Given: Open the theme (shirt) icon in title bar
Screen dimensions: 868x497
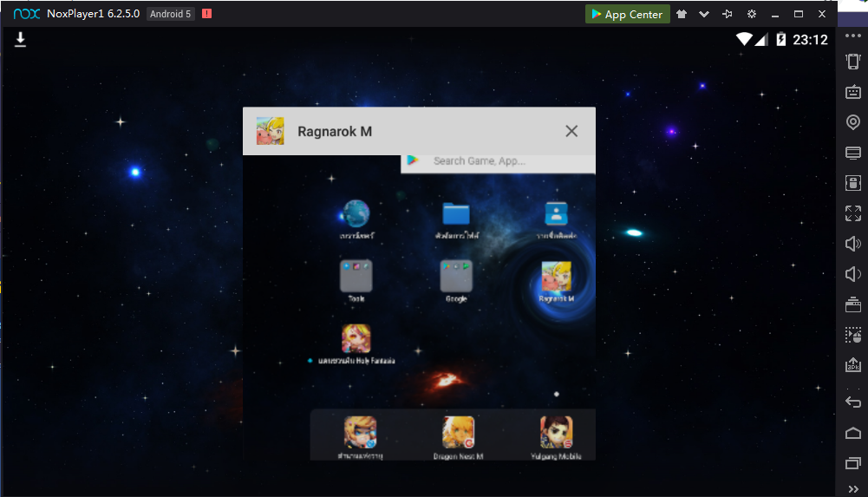Looking at the screenshot, I should [x=682, y=14].
